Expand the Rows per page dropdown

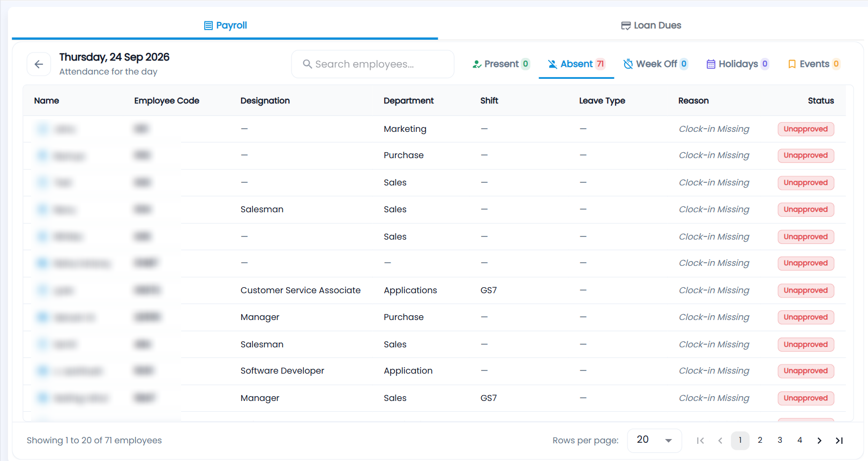tap(654, 441)
